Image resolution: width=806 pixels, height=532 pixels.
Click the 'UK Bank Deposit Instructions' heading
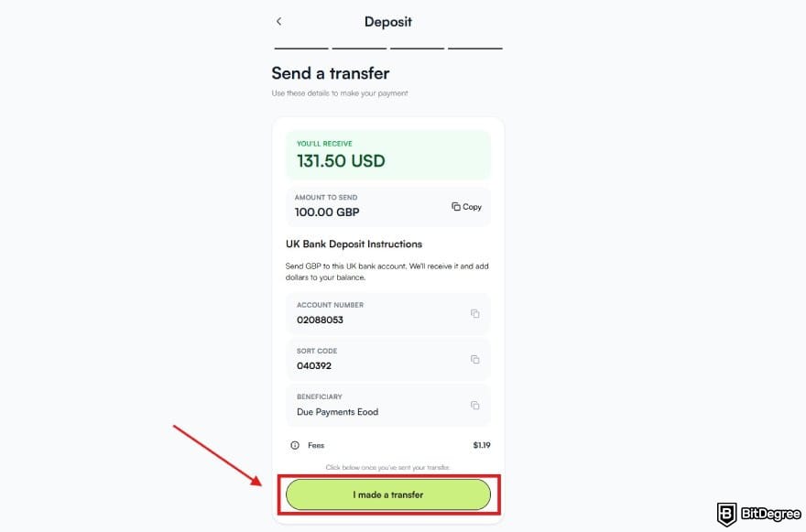[x=354, y=244]
